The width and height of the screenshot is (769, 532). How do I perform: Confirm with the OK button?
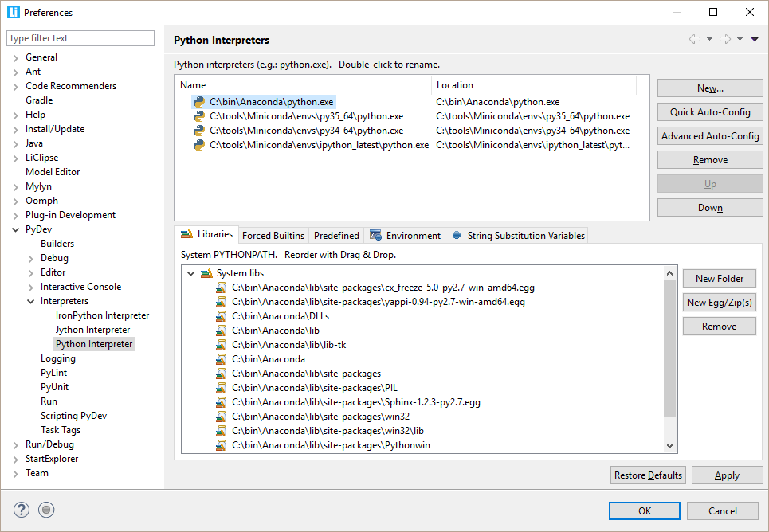tap(645, 511)
